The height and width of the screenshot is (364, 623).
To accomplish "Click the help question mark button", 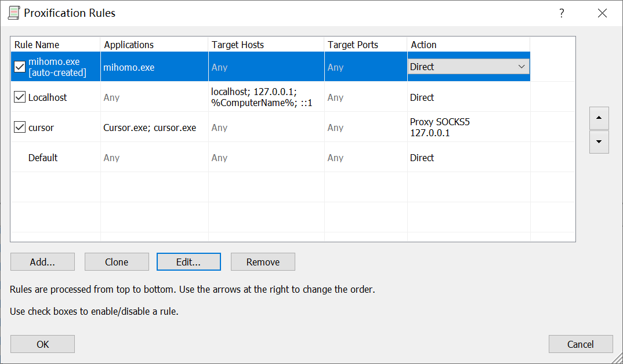I will click(x=562, y=13).
